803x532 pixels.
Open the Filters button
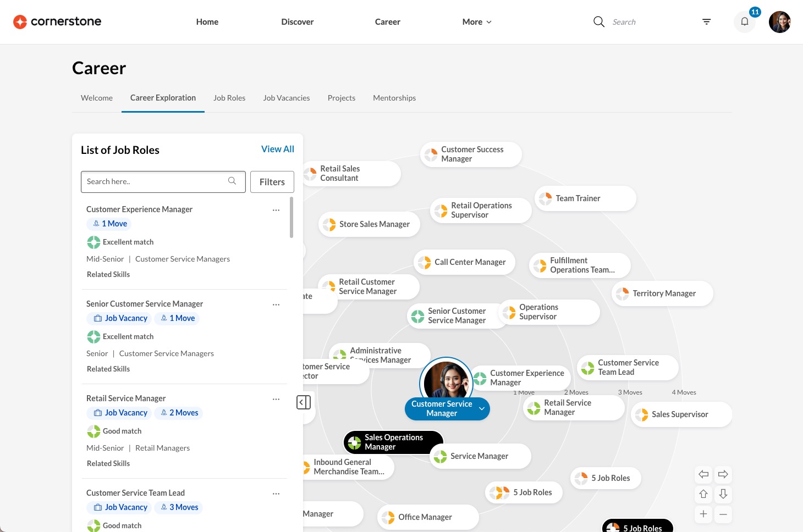pos(272,182)
